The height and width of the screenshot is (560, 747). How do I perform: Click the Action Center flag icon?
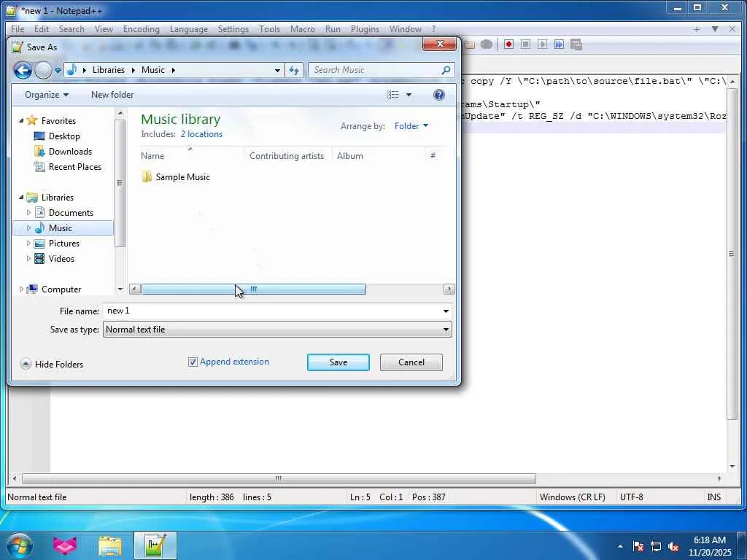[638, 546]
